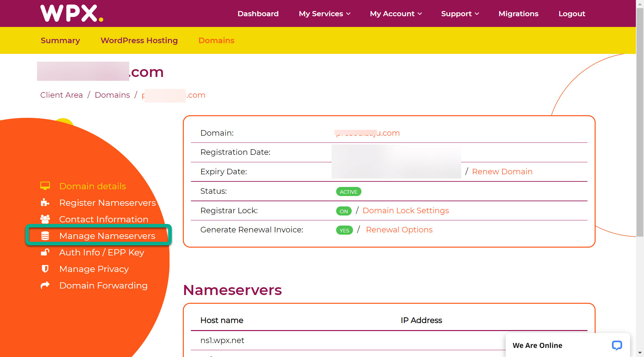Click the arrow icon for Domain Forwarding
This screenshot has width=644, height=357.
point(45,285)
